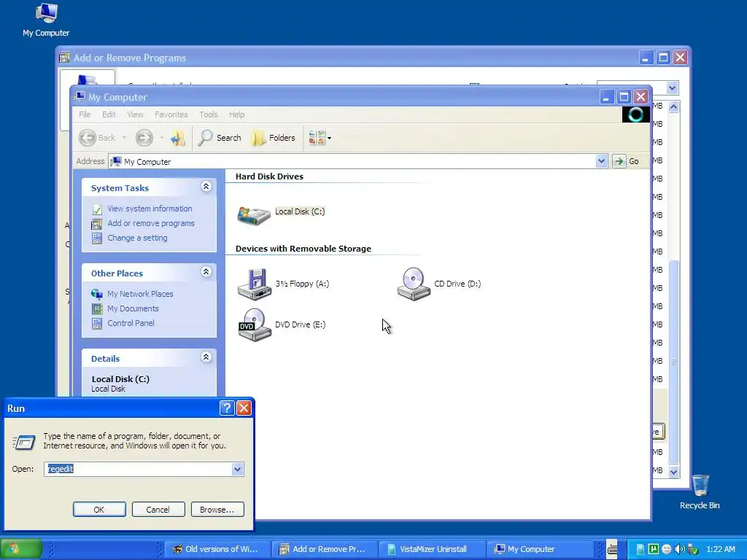Click the volume speaker tray icon
This screenshot has width=747, height=560.
point(680,550)
